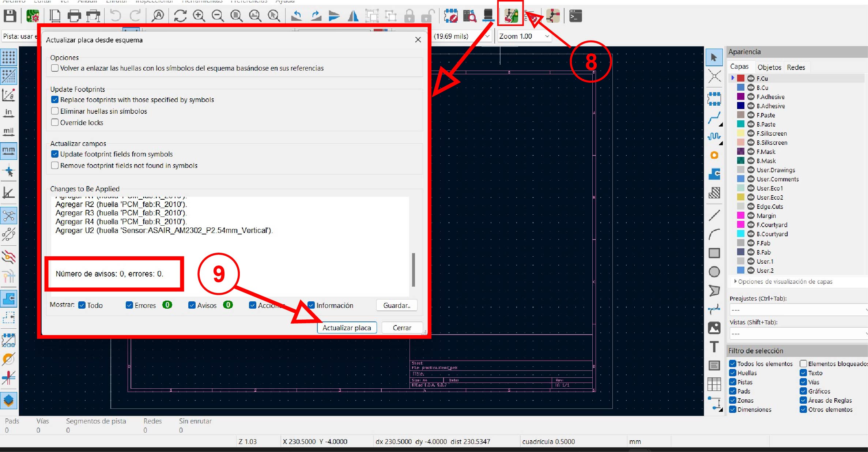Click the Update PCB from schematic icon

point(511,16)
